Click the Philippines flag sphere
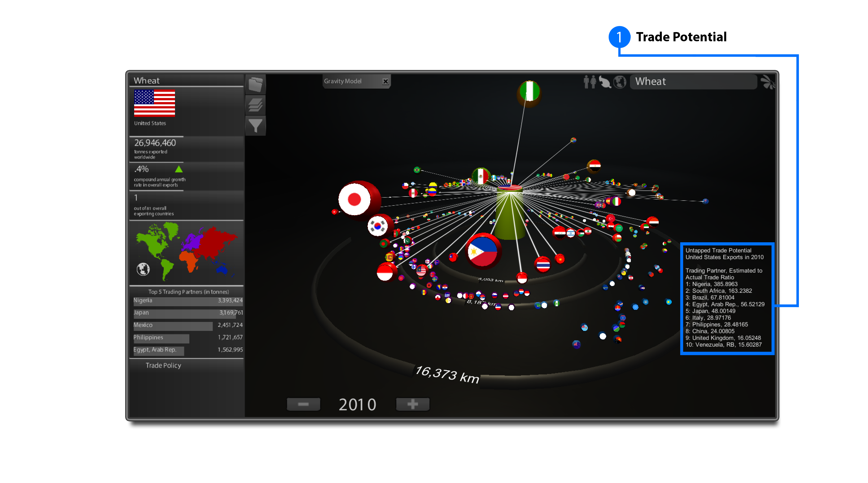The height and width of the screenshot is (483, 868). (483, 251)
